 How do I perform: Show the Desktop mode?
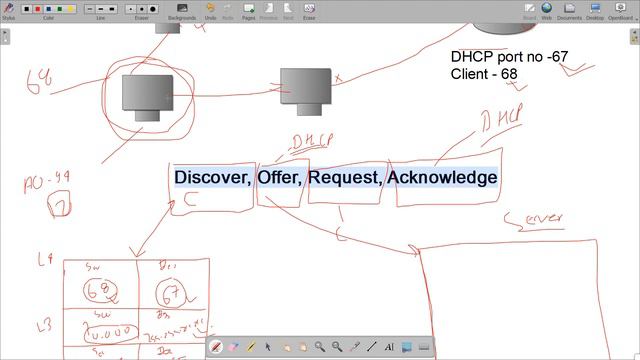point(595,11)
